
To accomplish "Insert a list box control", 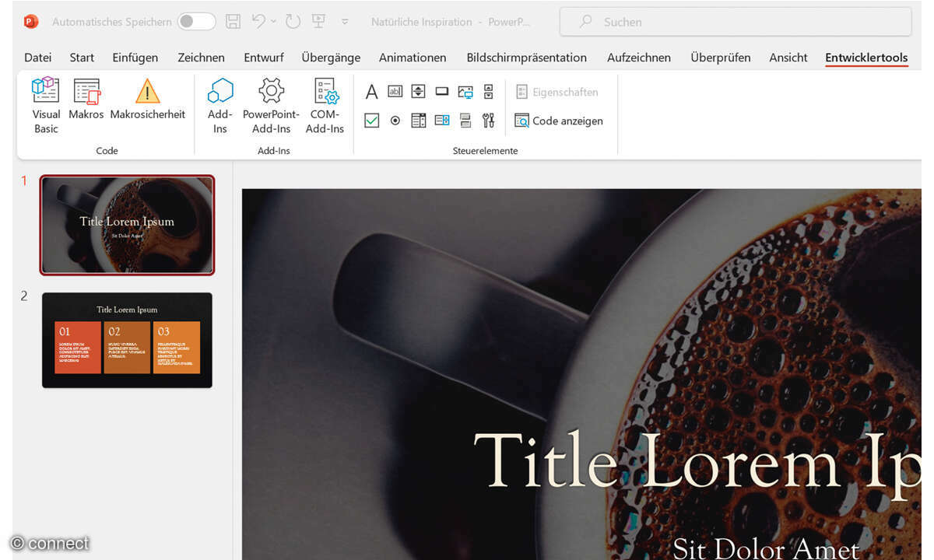I will pos(419,121).
